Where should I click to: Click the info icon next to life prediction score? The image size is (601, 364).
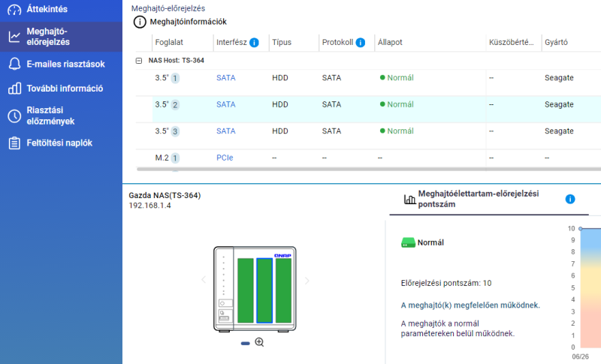(570, 199)
